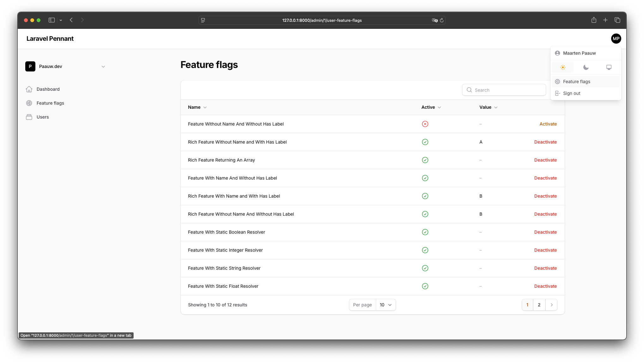Click the Dashboard home icon in sidebar
Viewport: 644px width, 363px height.
point(29,89)
